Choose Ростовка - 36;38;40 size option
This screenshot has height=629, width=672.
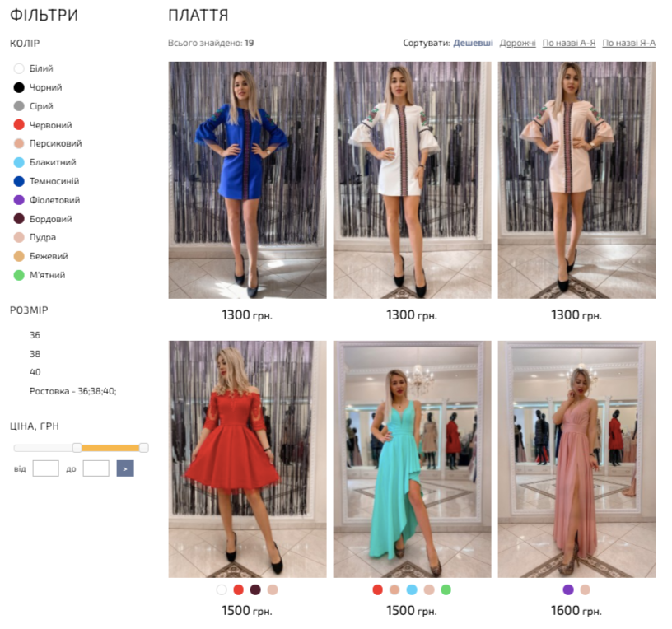(x=72, y=391)
